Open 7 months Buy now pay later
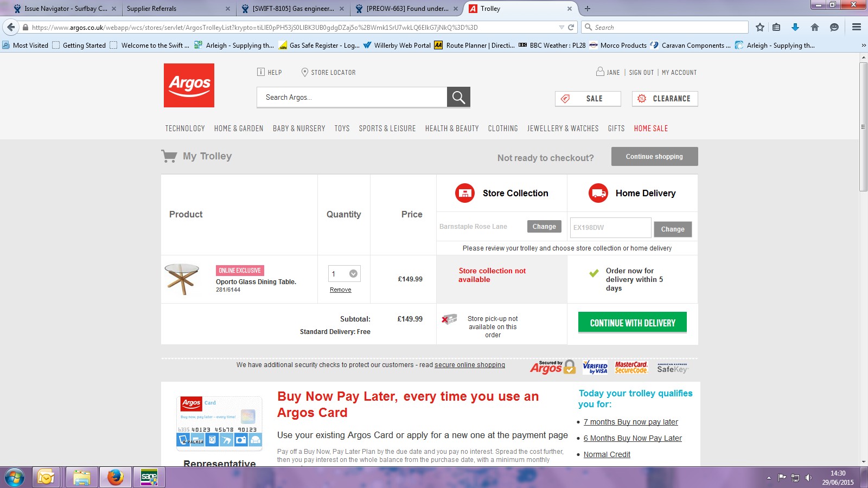The image size is (868, 488). click(x=631, y=422)
